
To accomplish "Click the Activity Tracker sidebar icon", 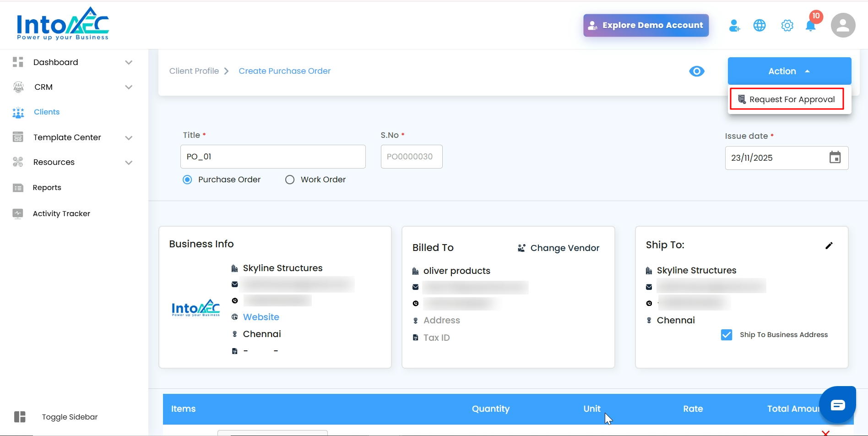I will tap(18, 214).
